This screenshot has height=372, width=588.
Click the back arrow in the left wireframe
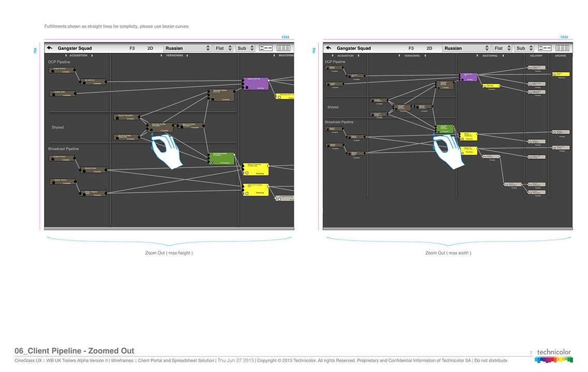pyautogui.click(x=50, y=48)
